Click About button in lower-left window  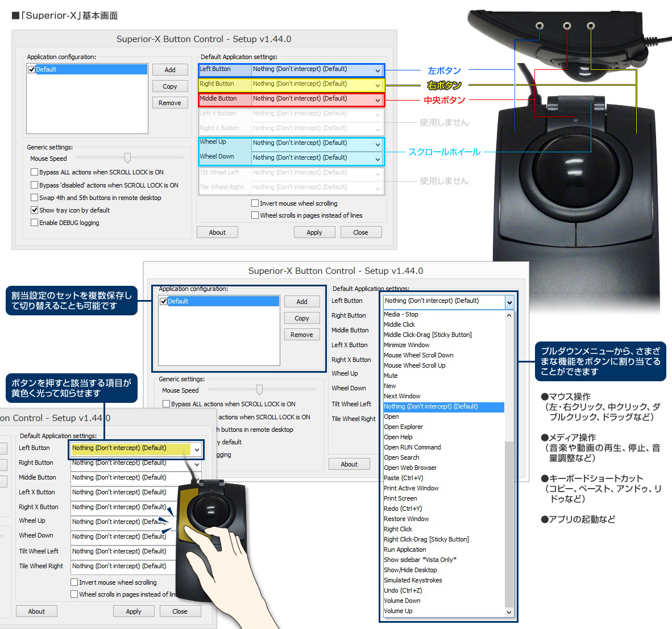coord(36,611)
